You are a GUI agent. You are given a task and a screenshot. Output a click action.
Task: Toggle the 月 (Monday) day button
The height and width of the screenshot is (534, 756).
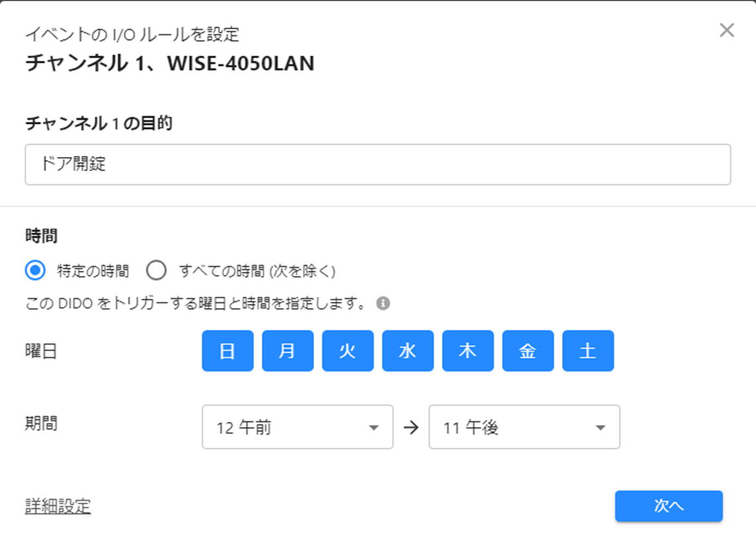pyautogui.click(x=288, y=351)
